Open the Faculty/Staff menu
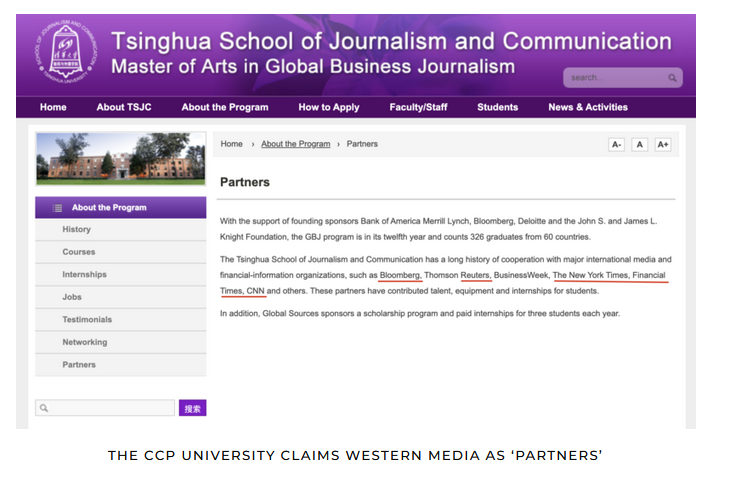Image resolution: width=753 pixels, height=481 pixels. tap(418, 107)
